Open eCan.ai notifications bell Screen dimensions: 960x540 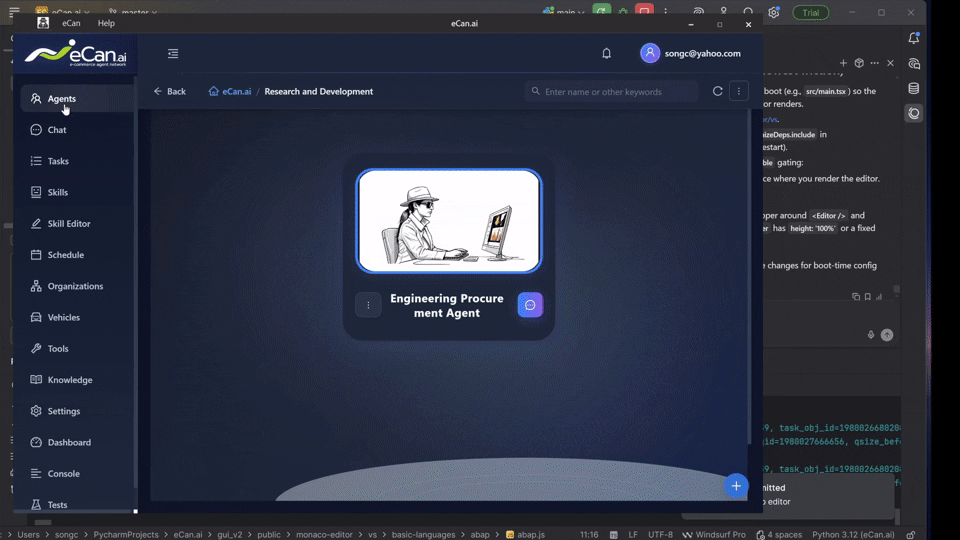pos(606,54)
